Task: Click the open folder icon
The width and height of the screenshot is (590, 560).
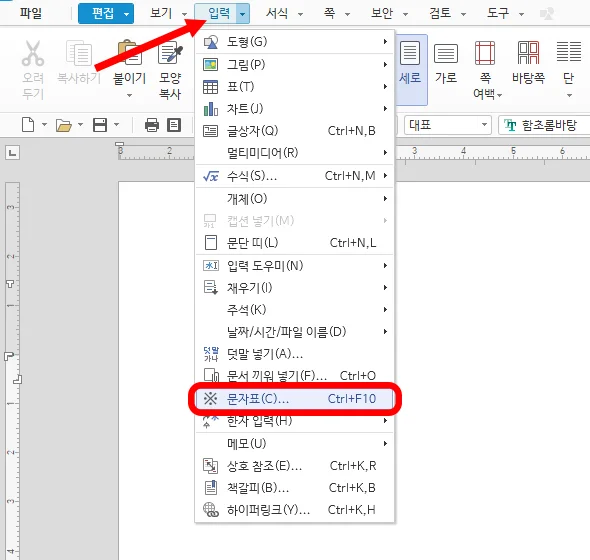Action: [x=64, y=125]
